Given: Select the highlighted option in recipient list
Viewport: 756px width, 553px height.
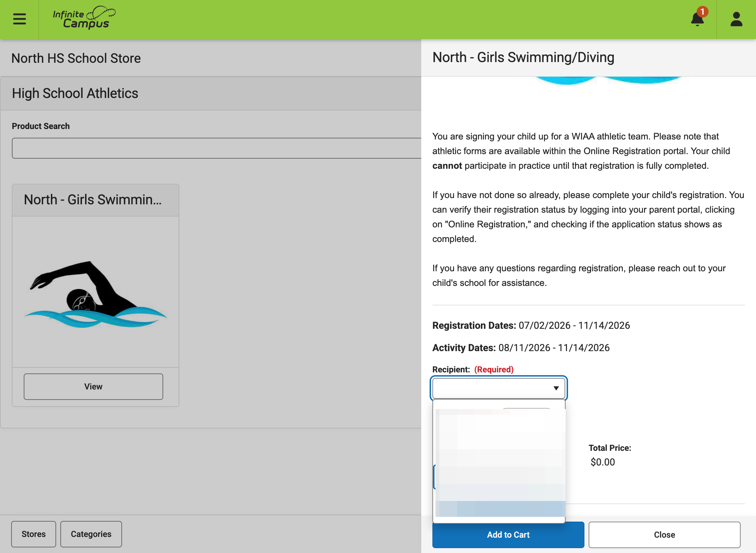Looking at the screenshot, I should click(500, 509).
